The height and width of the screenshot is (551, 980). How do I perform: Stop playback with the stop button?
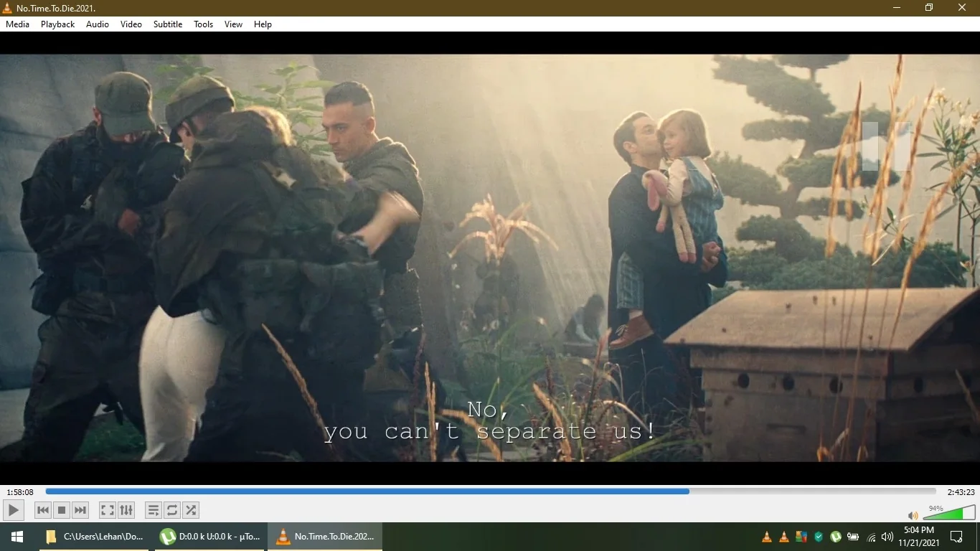pos(62,510)
